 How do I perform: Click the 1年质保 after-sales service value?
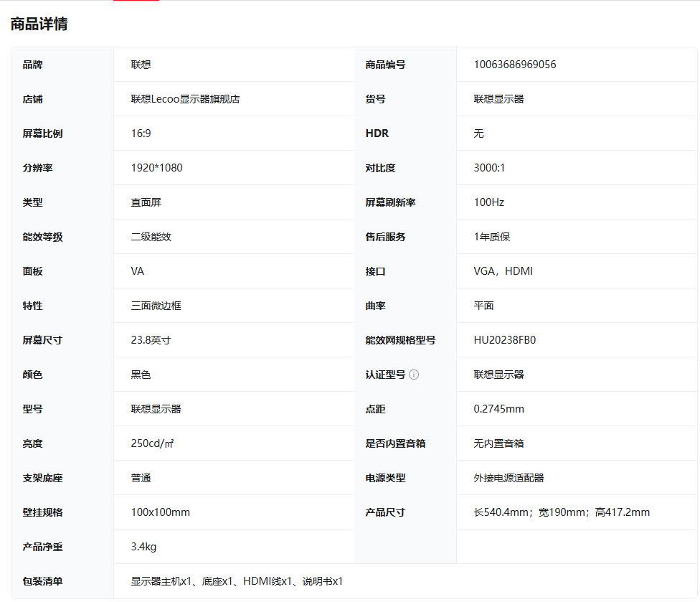tap(491, 237)
